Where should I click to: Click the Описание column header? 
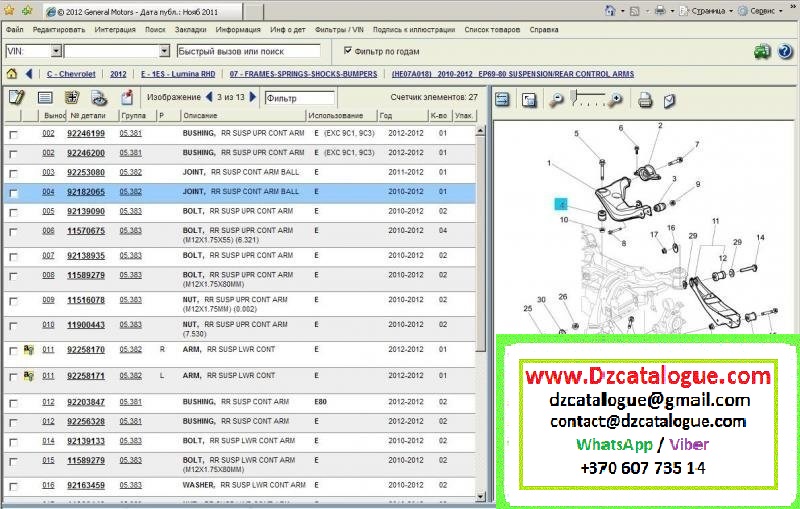coord(243,116)
